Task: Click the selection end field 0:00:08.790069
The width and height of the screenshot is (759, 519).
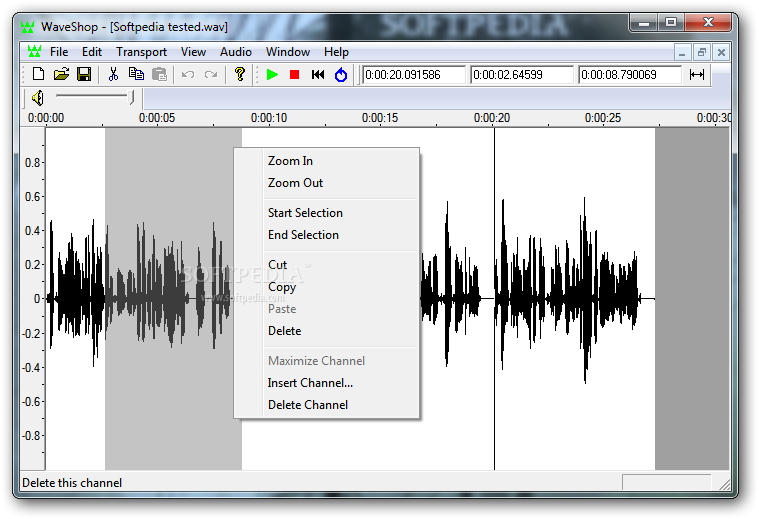Action: click(630, 75)
